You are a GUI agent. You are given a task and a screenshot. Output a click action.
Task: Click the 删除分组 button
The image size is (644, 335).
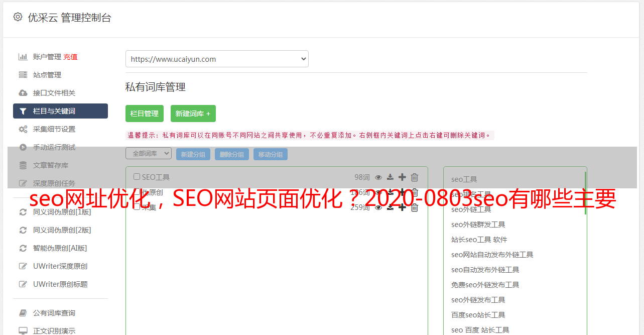pyautogui.click(x=232, y=154)
